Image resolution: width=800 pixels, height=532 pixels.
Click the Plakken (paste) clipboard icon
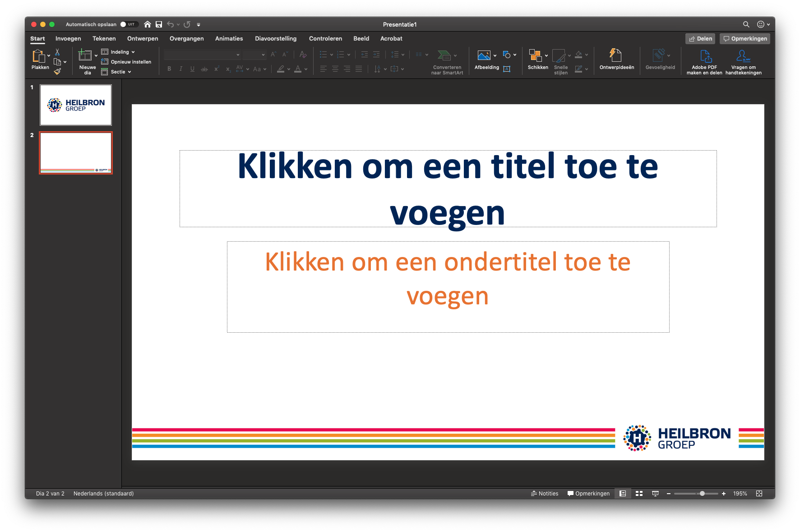point(38,56)
